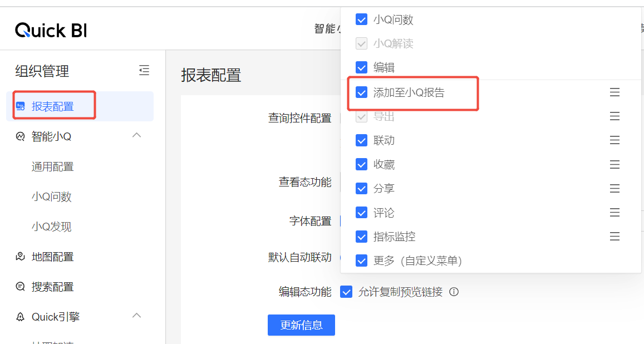Click drag handle icon beside 分享
The image size is (644, 344).
[614, 189]
